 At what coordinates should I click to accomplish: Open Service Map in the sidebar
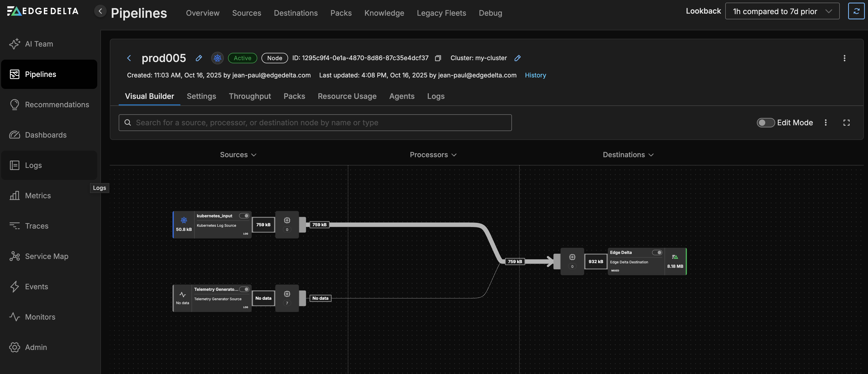tap(47, 256)
